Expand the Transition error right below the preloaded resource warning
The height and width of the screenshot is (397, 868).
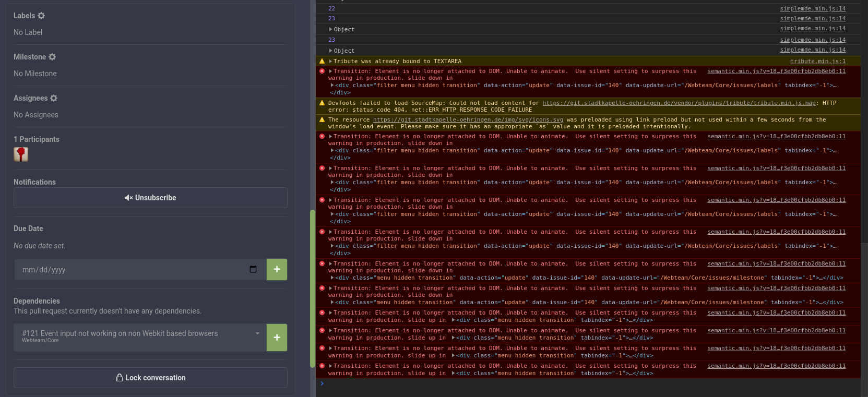[330, 136]
